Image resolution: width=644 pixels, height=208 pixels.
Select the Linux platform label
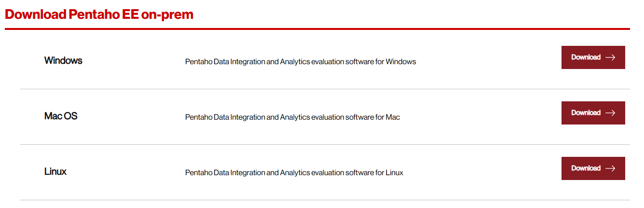pos(55,172)
